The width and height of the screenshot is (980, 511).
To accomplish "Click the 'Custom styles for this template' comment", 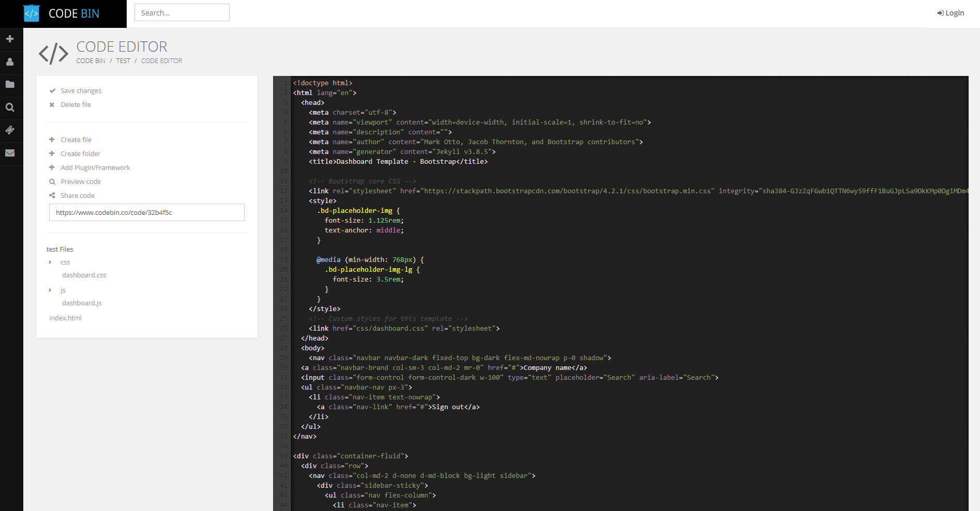I will point(388,318).
